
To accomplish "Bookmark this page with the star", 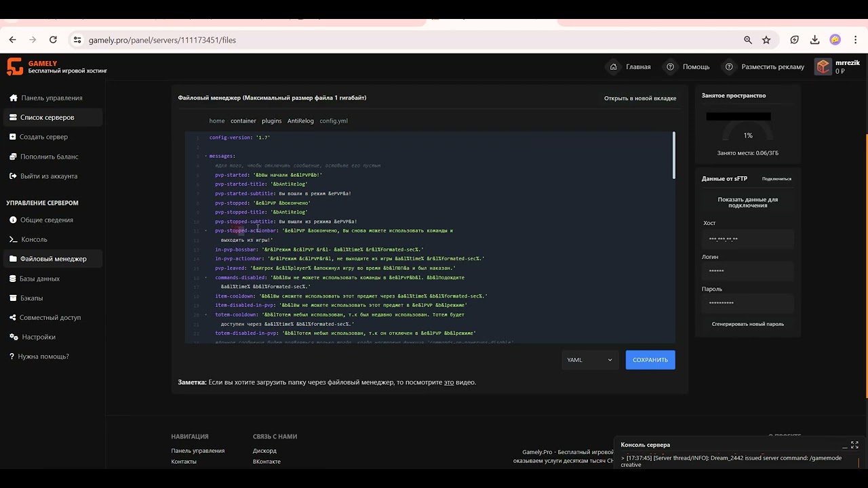I will tap(766, 40).
